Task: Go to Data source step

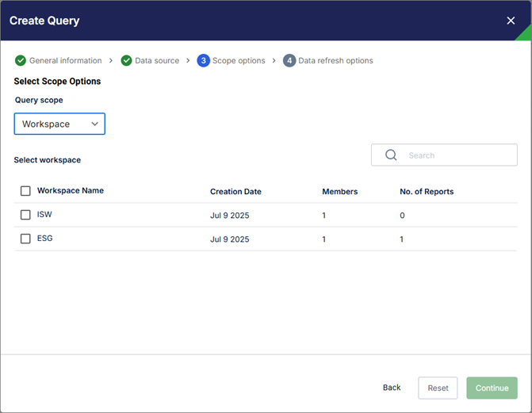Action: pos(157,60)
